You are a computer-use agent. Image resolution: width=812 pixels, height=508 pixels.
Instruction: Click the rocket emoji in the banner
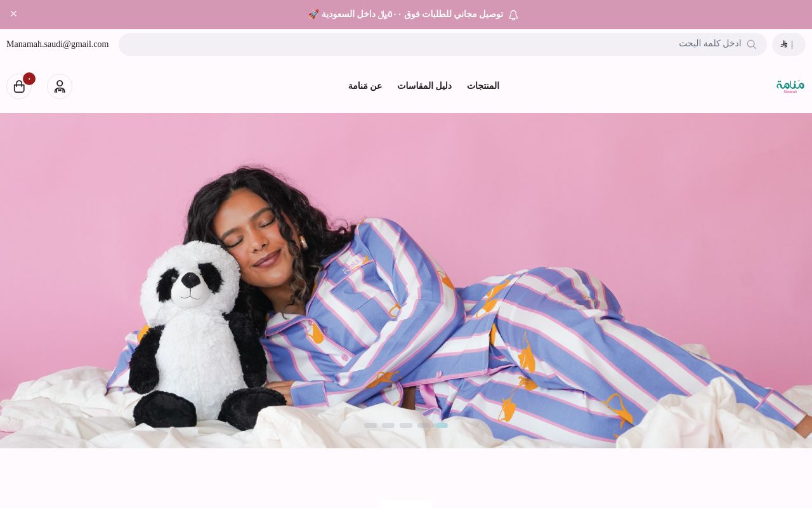(x=313, y=14)
